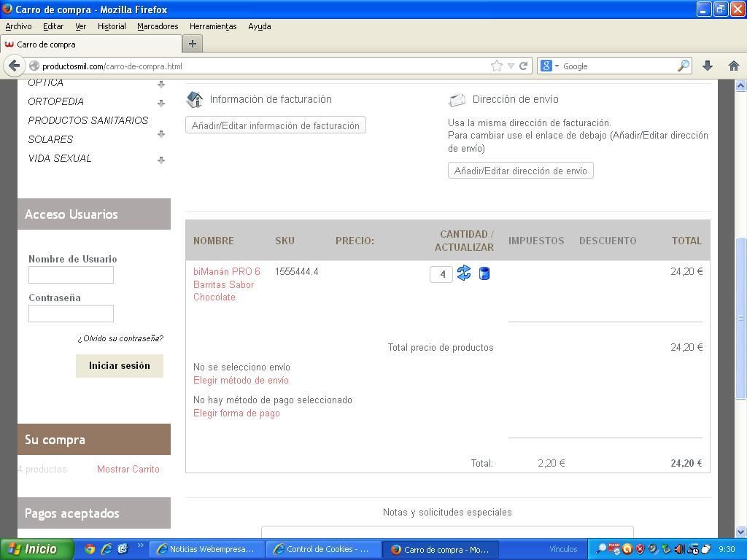Click the Elegir forma de pago link
This screenshot has width=747, height=560.
[x=236, y=413]
